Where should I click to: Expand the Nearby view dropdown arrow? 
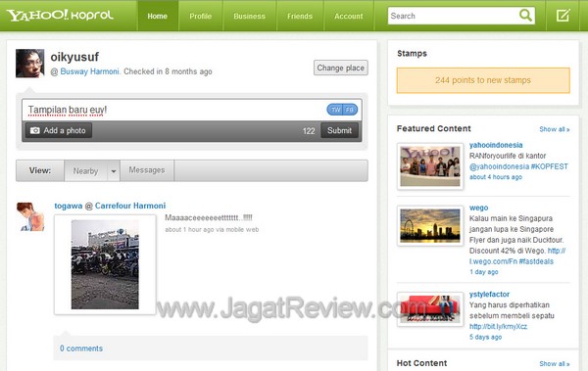(x=114, y=171)
